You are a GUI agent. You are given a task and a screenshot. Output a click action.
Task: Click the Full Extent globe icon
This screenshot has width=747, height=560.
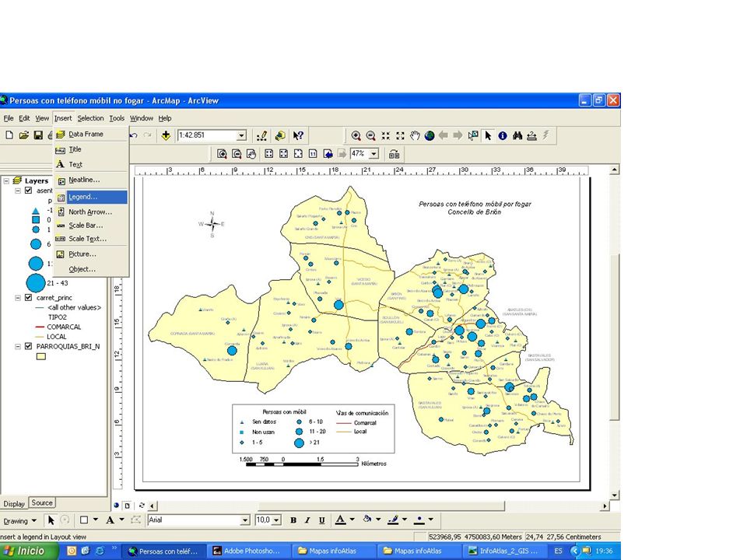coord(430,135)
